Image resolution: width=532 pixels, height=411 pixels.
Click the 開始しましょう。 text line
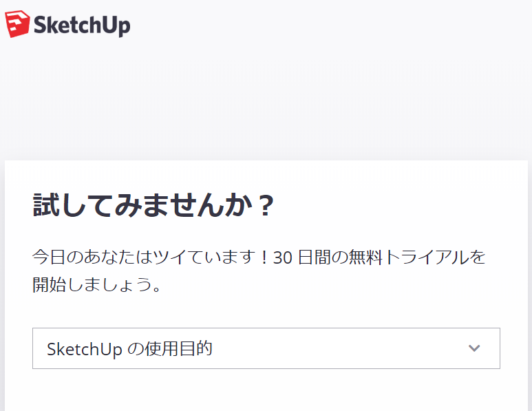click(98, 284)
